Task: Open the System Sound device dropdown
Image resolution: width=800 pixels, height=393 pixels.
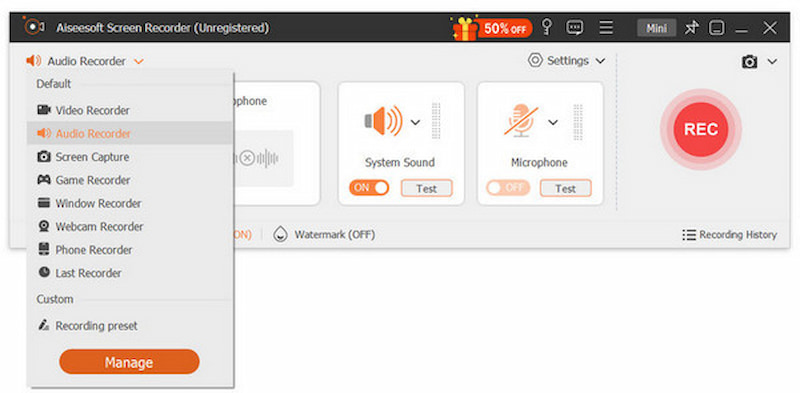Action: click(415, 122)
